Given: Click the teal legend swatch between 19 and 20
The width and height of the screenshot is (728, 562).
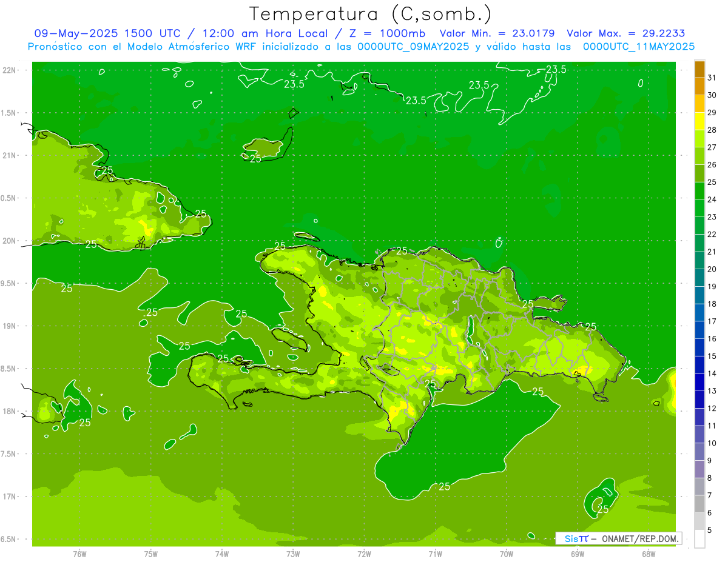Looking at the screenshot, I should click(699, 278).
